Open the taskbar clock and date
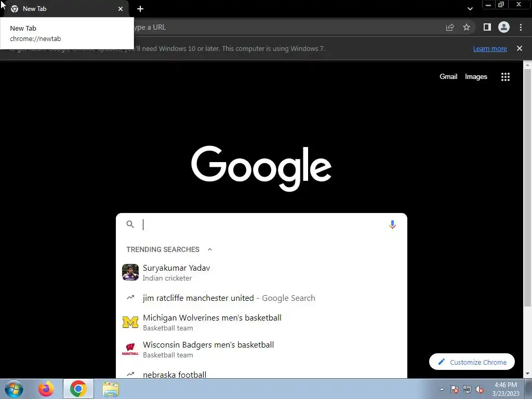The image size is (532, 399). click(x=506, y=389)
